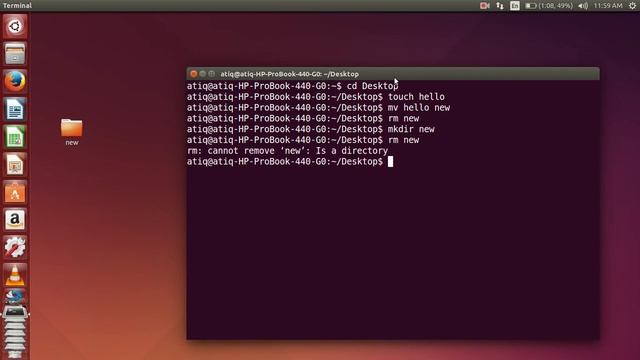The height and width of the screenshot is (360, 640).
Task: Open the Ubuntu Dash search launcher
Action: [15, 27]
